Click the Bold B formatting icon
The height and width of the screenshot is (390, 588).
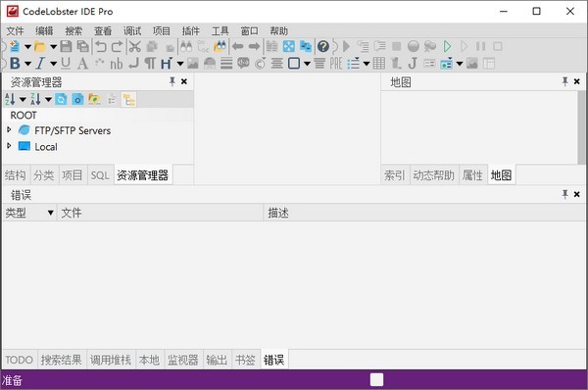click(x=15, y=64)
